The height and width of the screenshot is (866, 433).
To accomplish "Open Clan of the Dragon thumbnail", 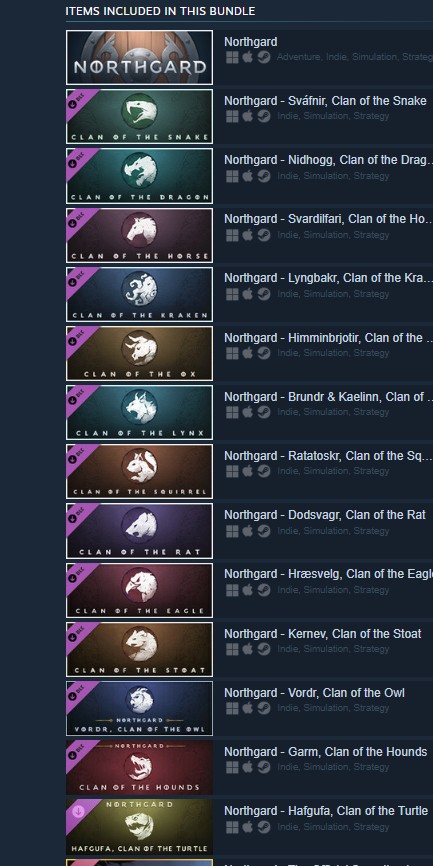I will [139, 176].
